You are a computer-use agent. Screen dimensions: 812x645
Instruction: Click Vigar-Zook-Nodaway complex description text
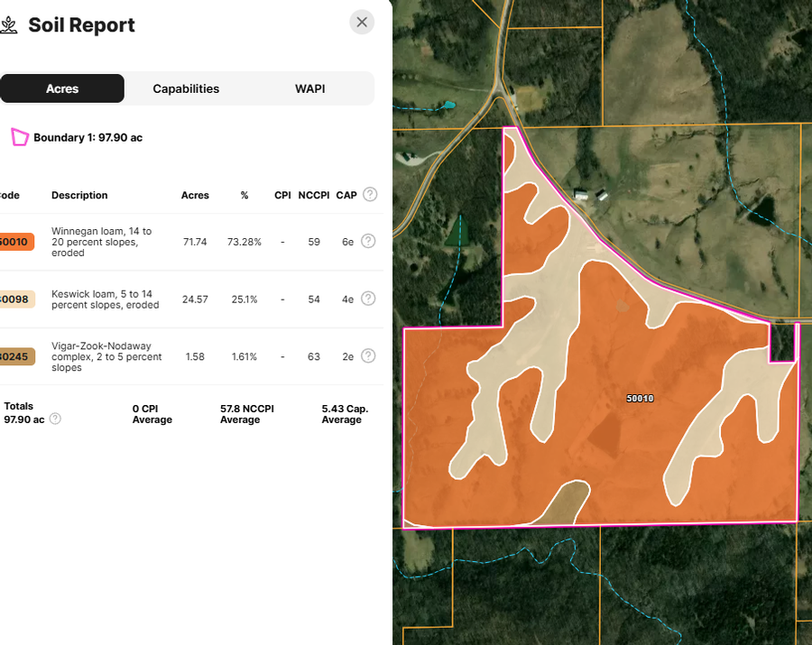click(x=106, y=356)
